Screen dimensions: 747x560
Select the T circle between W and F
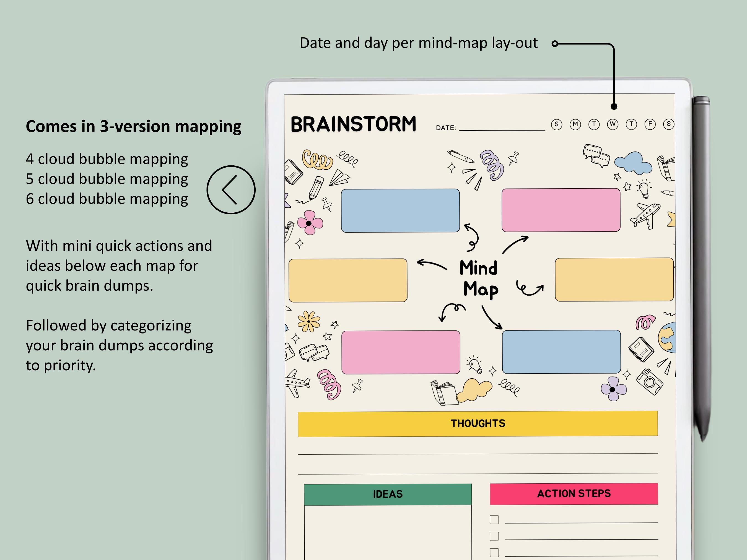click(x=631, y=124)
